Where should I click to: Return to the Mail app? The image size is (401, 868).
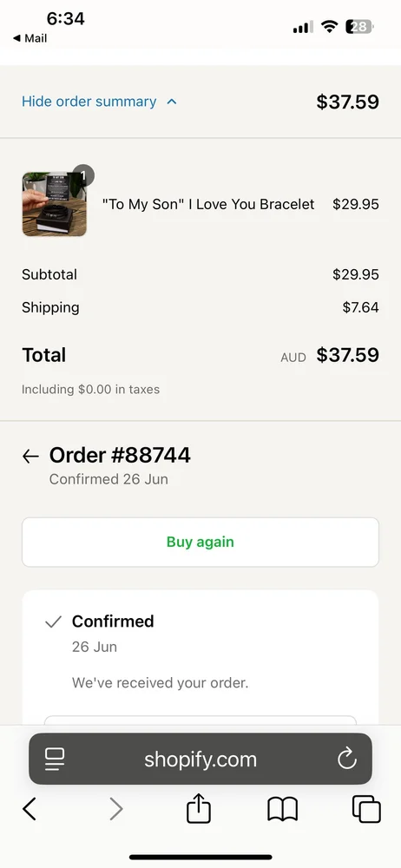tap(30, 38)
